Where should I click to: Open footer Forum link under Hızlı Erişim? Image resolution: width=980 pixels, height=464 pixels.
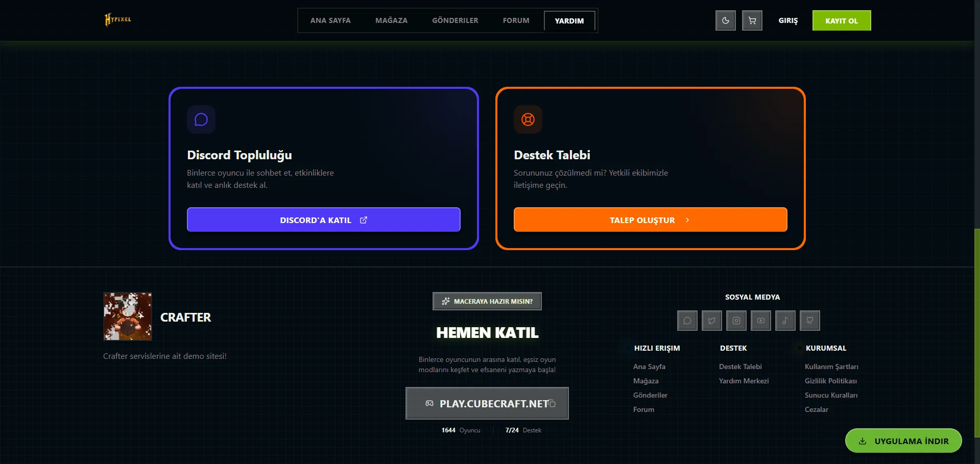pos(643,409)
